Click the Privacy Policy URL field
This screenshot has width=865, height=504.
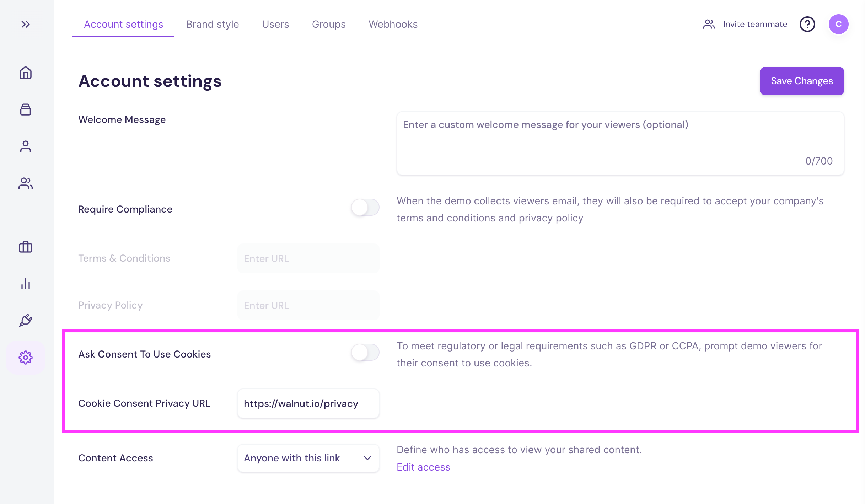[308, 305]
